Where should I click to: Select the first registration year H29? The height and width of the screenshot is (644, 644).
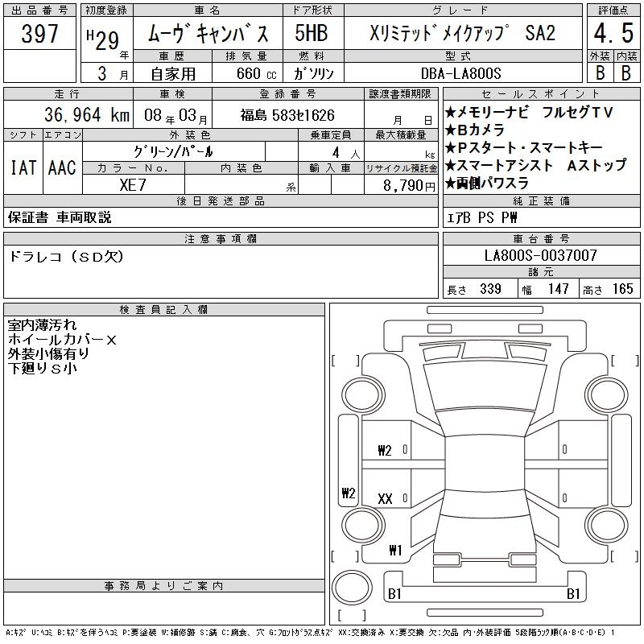tap(103, 40)
